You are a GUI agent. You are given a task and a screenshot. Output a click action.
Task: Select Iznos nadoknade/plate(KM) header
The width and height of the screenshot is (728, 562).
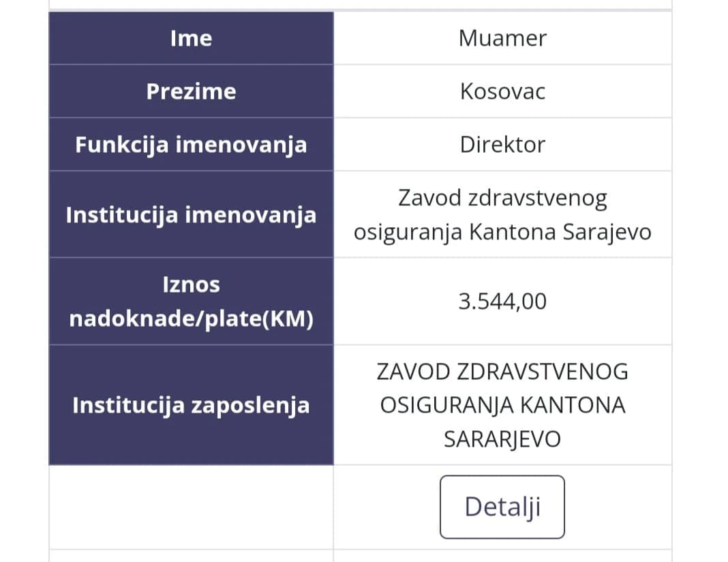(192, 301)
